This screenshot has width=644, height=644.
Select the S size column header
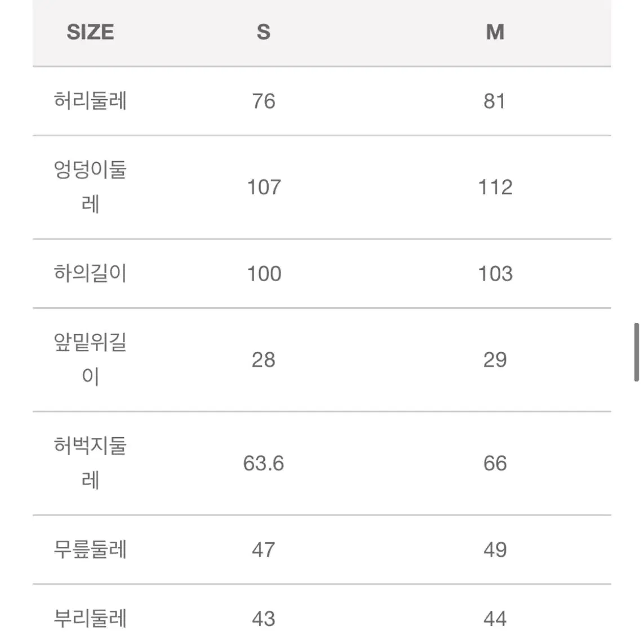point(264,32)
